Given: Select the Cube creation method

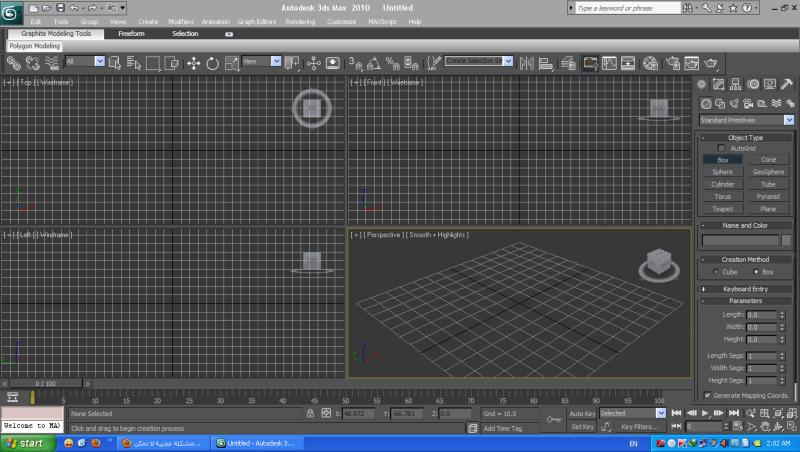Looking at the screenshot, I should tap(716, 271).
